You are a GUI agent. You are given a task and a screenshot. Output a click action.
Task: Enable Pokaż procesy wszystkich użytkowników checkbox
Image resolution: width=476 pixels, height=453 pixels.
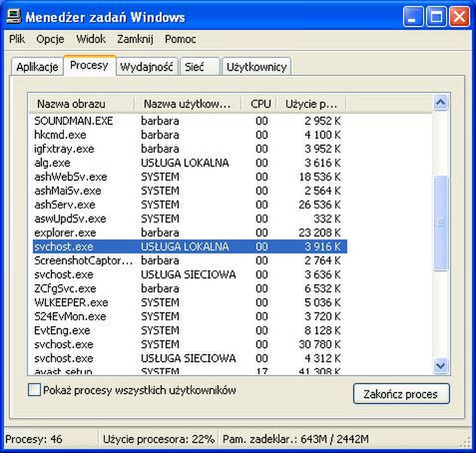pos(35,390)
